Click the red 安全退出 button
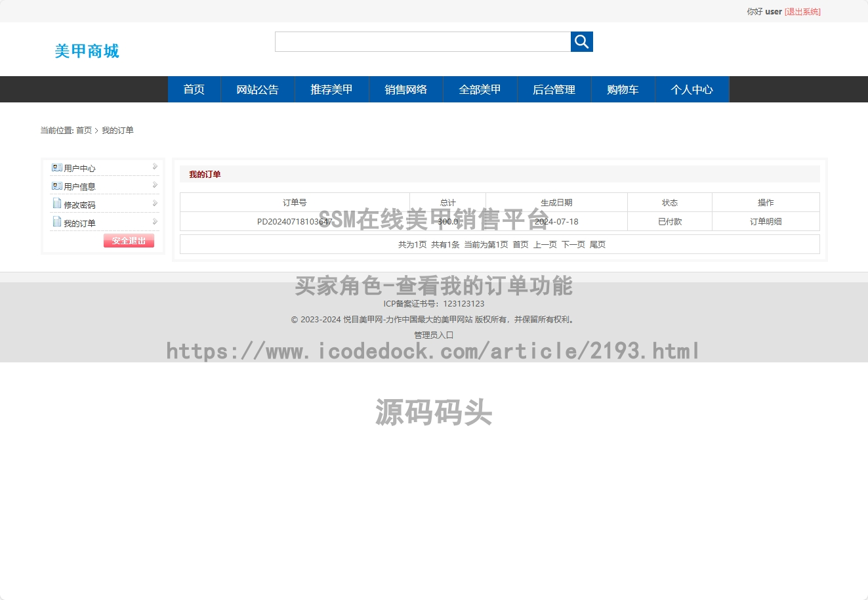 (x=129, y=241)
